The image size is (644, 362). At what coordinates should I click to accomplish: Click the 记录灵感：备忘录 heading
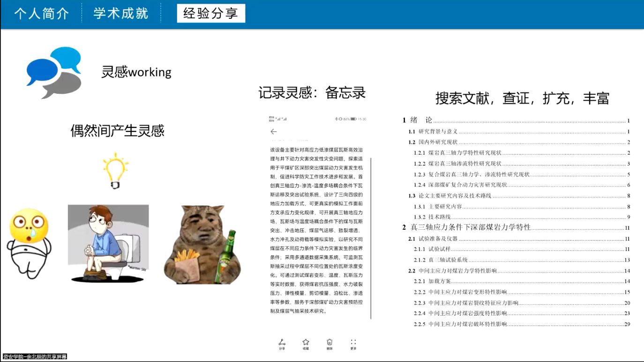pyautogui.click(x=312, y=92)
